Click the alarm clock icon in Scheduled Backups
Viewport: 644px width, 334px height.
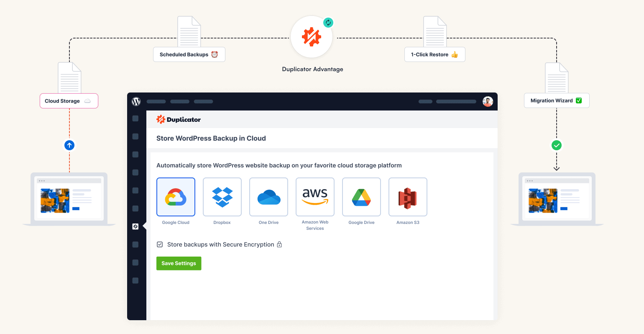[x=215, y=54]
